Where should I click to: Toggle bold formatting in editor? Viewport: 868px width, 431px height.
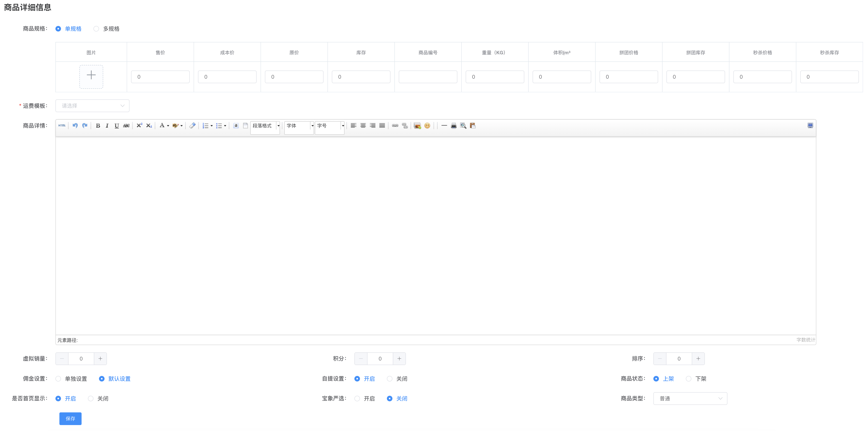98,126
